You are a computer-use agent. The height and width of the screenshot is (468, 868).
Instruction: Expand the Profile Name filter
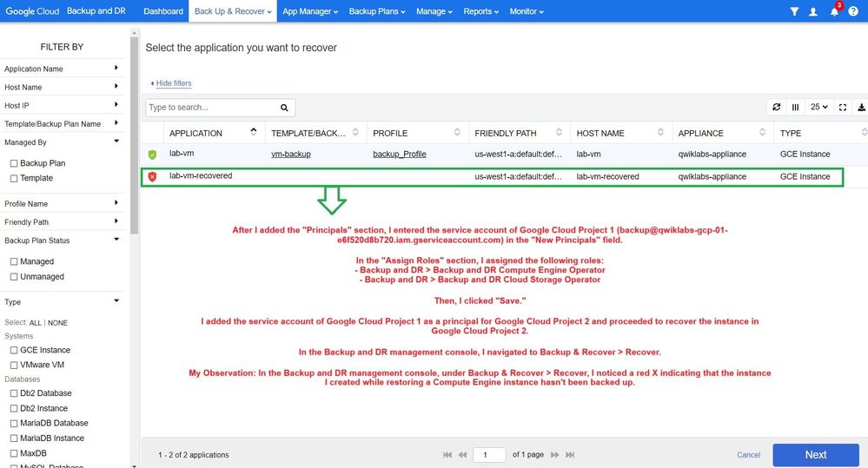116,202
